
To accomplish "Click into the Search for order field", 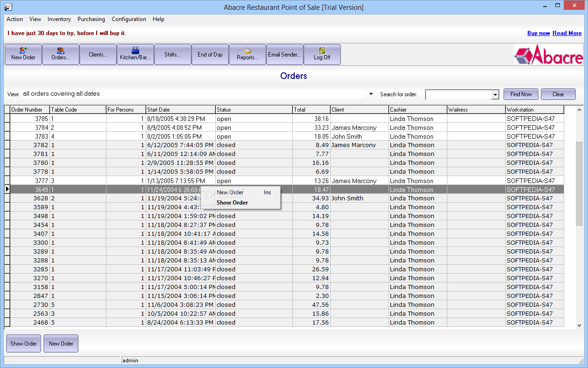I will click(x=459, y=95).
